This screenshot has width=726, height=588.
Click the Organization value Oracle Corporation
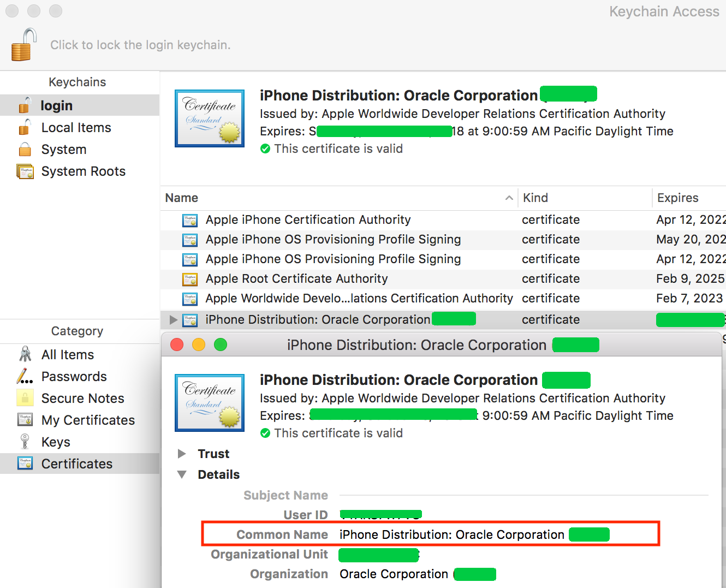point(394,574)
